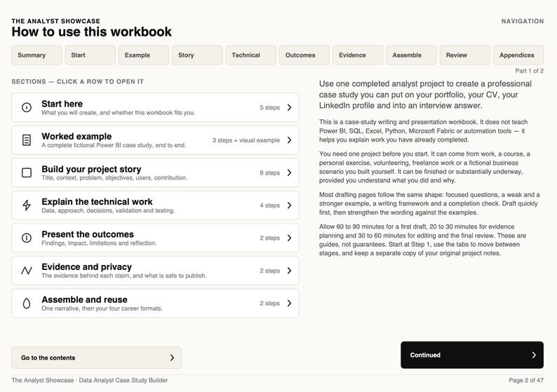Click 'SECTIONS — CLICK A ROW TO OPEN IT' label
Viewport: 557px width, 392px height.
[77, 81]
